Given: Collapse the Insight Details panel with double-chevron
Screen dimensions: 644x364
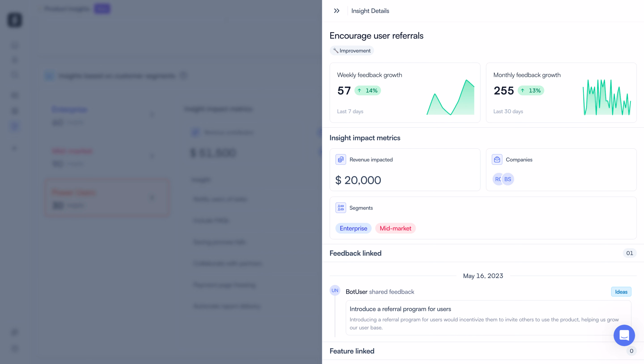Looking at the screenshot, I should (x=337, y=11).
